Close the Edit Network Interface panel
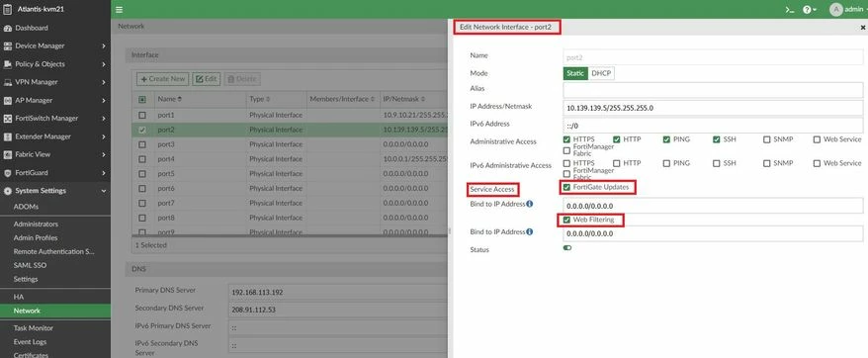The image size is (868, 358). (x=862, y=27)
